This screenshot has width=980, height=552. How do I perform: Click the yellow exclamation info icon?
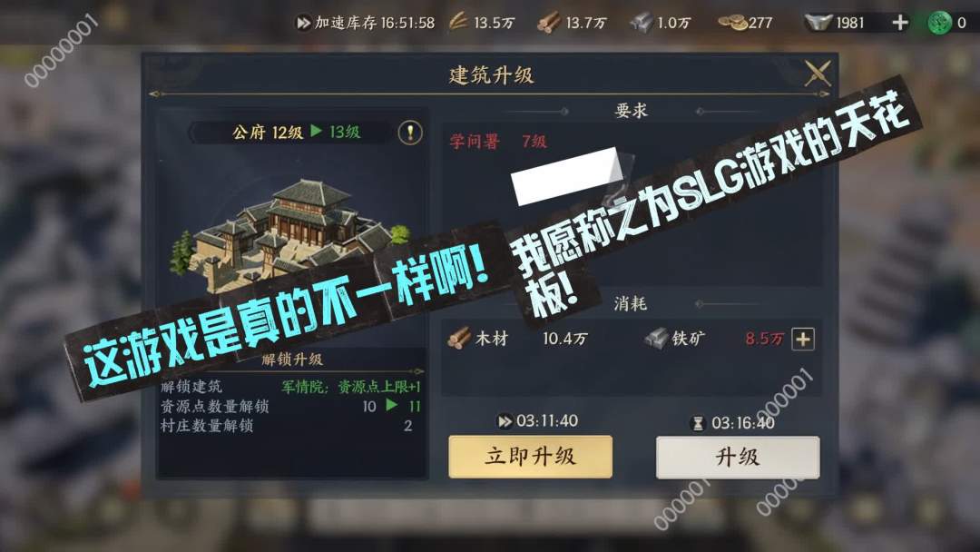[410, 133]
